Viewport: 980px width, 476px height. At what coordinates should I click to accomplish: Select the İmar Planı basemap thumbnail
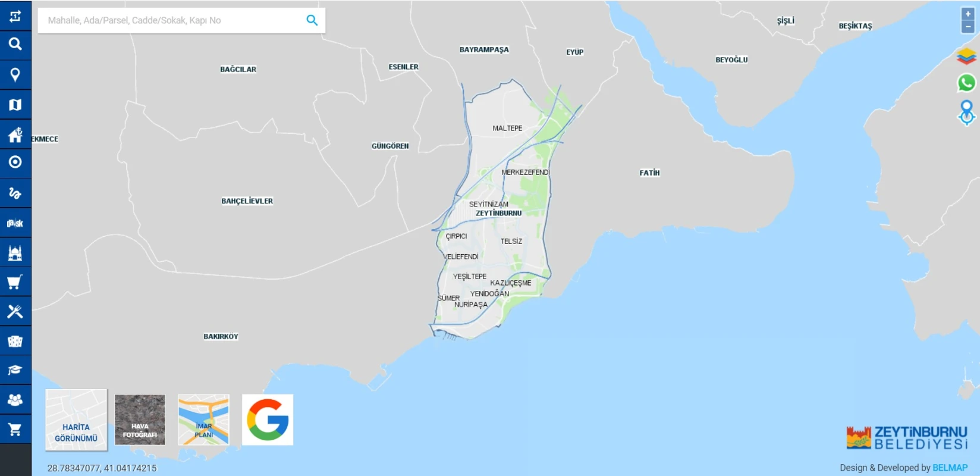tap(203, 419)
